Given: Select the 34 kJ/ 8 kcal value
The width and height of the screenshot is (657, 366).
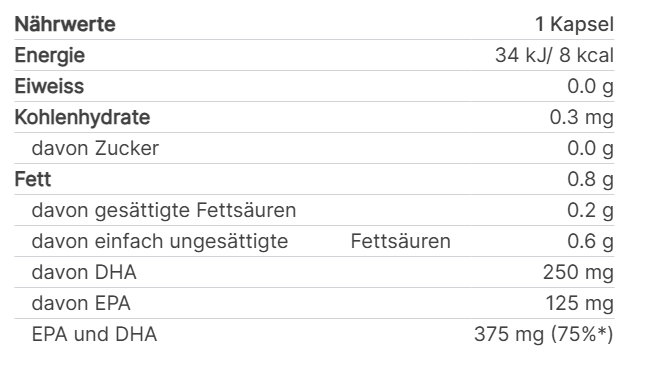Looking at the screenshot, I should click(x=554, y=55).
